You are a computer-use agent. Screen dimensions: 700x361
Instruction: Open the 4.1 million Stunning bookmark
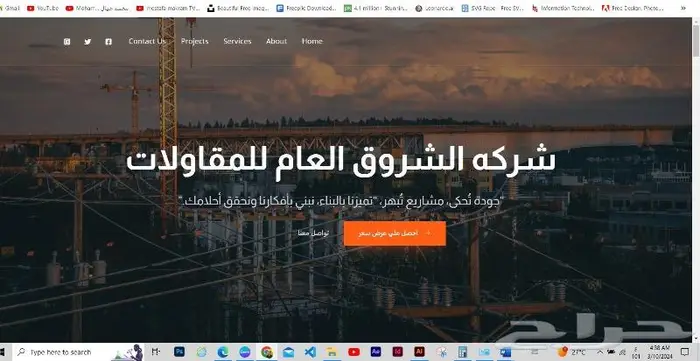[376, 8]
